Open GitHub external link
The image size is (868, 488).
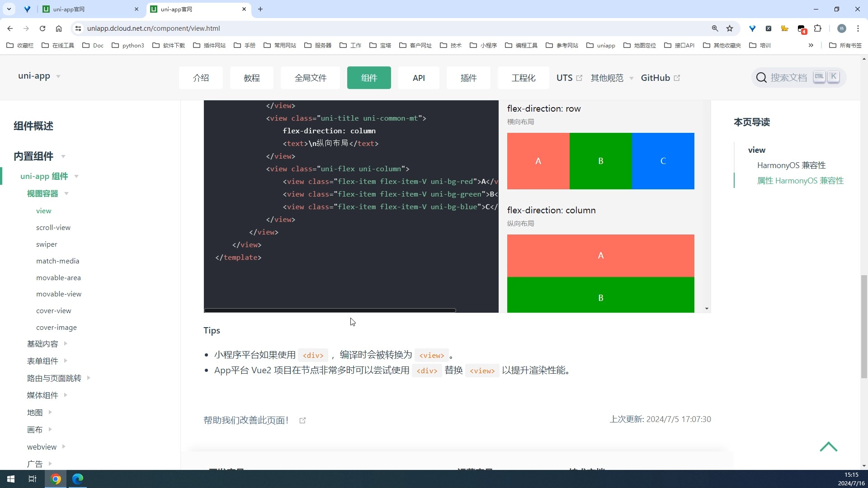coord(660,78)
